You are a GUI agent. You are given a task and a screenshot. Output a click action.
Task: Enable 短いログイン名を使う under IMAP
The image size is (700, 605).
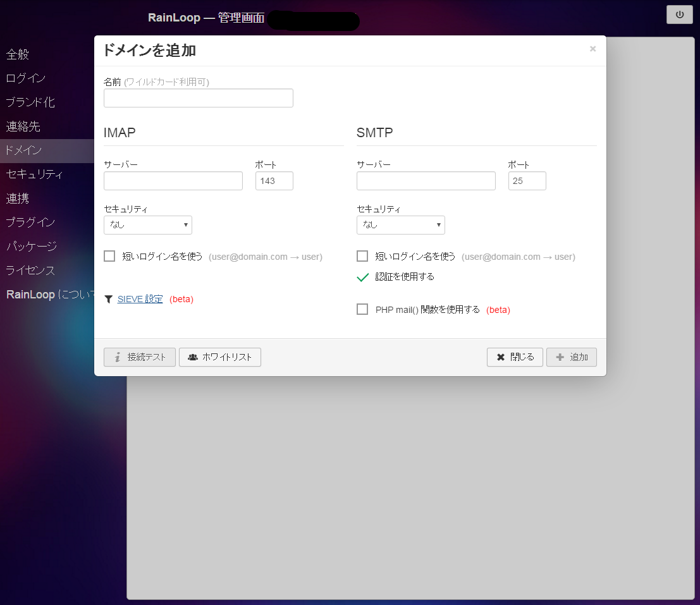click(109, 256)
